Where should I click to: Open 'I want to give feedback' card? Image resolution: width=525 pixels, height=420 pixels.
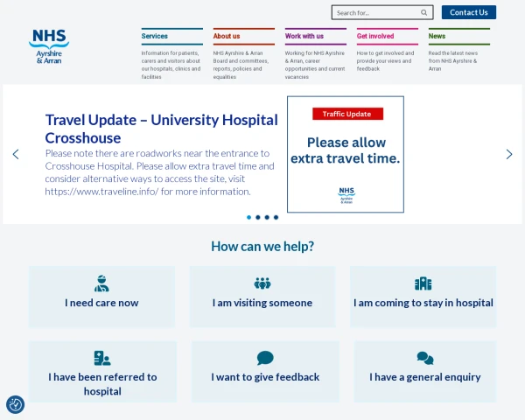[x=265, y=371]
